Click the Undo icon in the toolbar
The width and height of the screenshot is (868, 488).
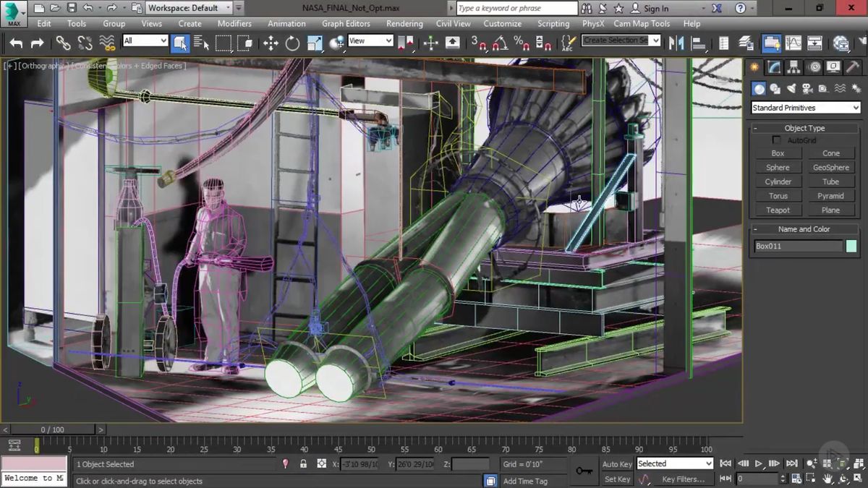(x=16, y=43)
